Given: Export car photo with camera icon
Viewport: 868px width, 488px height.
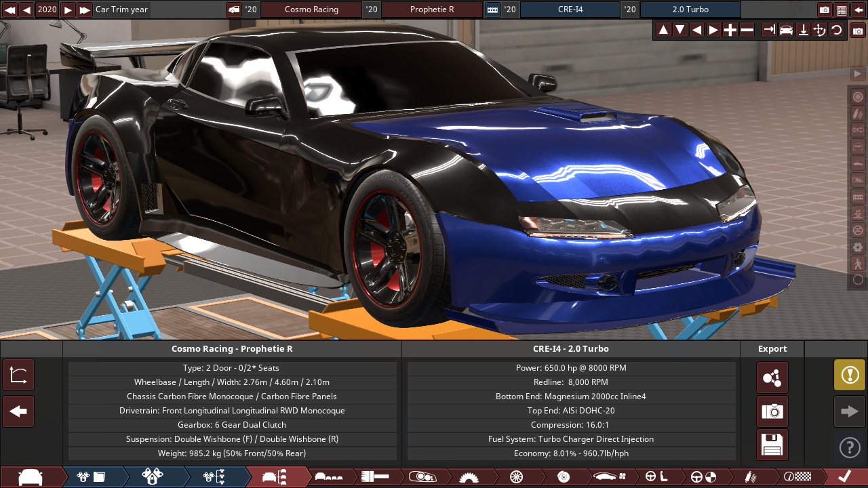Looking at the screenshot, I should point(772,411).
